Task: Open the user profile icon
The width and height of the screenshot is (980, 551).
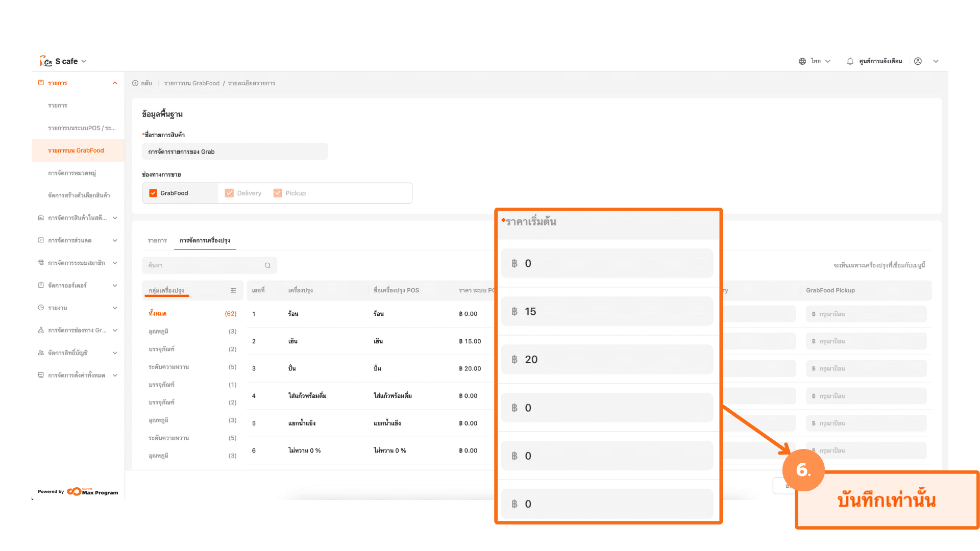Action: click(918, 61)
